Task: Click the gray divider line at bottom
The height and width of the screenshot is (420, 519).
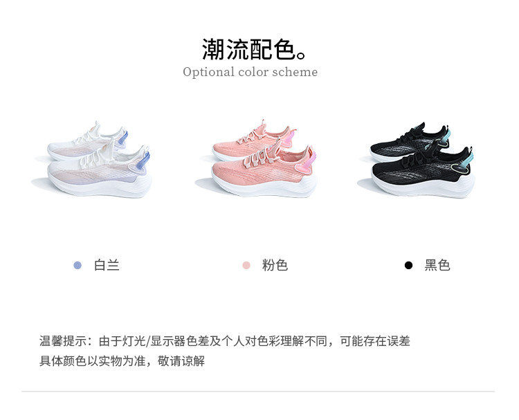Action: tap(258, 391)
